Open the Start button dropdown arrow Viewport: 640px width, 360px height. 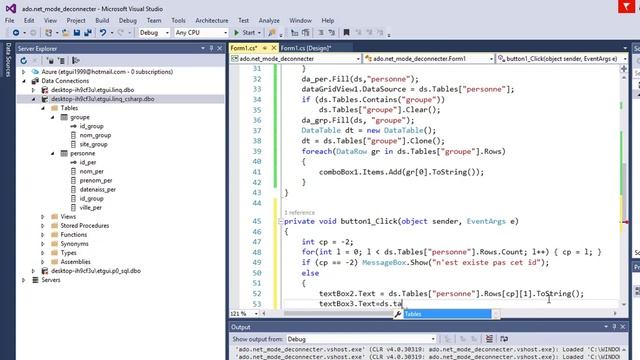point(259,33)
